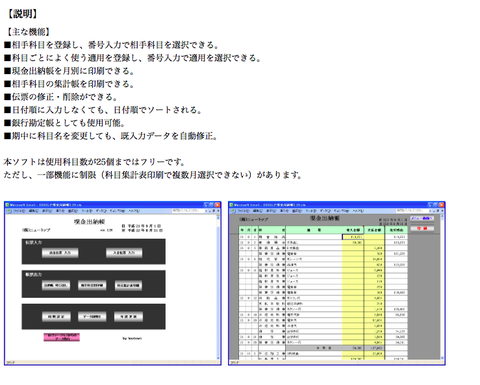Click the sentence about 使用科目数が25個まではフリー
Viewport: 480px width, 385px height.
[x=94, y=162]
